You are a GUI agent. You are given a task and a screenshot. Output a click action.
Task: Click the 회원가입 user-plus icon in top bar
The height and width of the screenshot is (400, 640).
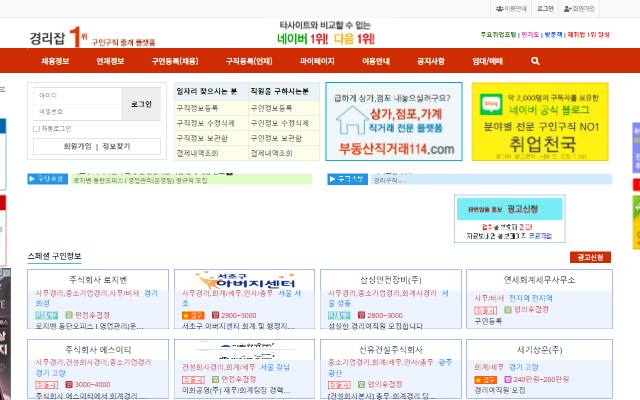(567, 9)
